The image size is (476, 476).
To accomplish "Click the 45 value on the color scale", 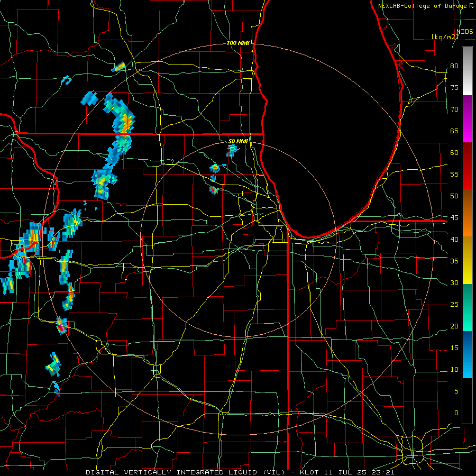I will coord(454,218).
